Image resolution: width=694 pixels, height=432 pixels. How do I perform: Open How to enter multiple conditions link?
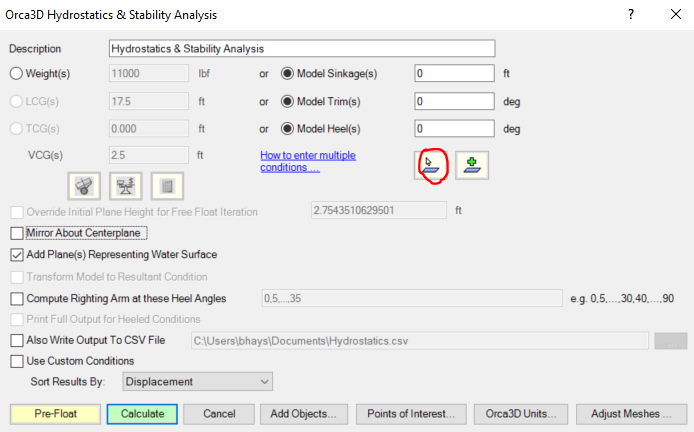pyautogui.click(x=308, y=161)
